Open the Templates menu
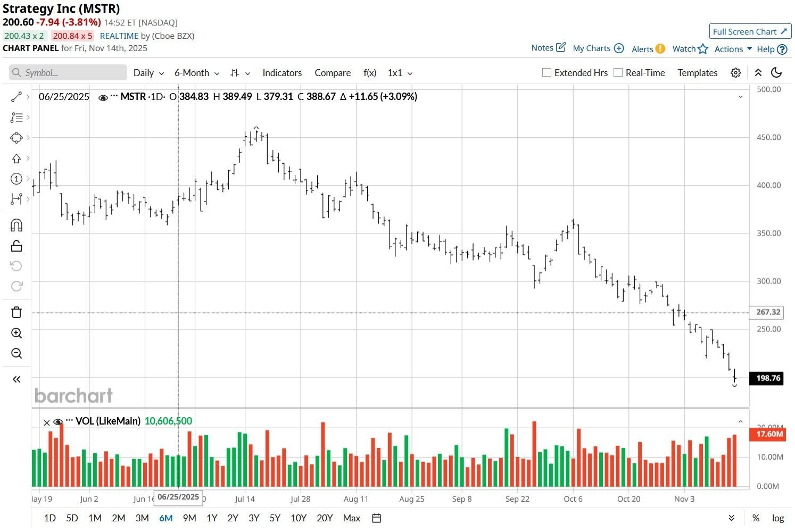This screenshot has width=795, height=532. (x=698, y=73)
